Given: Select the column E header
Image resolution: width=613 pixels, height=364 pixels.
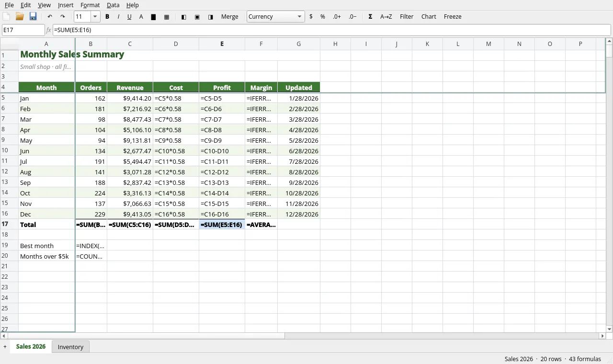Looking at the screenshot, I should coord(222,44).
